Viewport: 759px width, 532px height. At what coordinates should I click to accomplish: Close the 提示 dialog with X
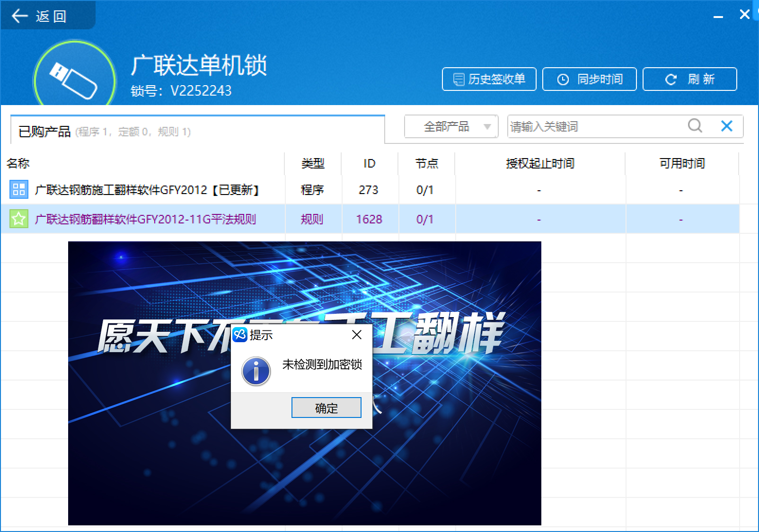click(x=357, y=335)
